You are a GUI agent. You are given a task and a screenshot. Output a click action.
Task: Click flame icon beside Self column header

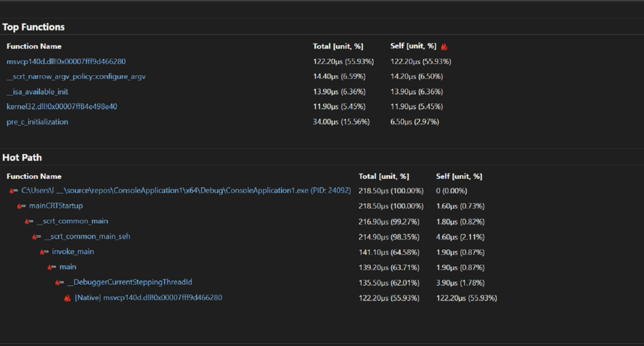(444, 46)
